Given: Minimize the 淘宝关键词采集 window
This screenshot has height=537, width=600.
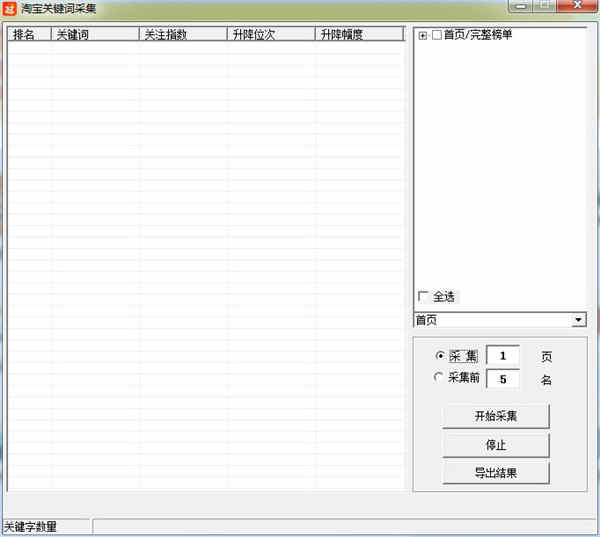Looking at the screenshot, I should coord(520,6).
